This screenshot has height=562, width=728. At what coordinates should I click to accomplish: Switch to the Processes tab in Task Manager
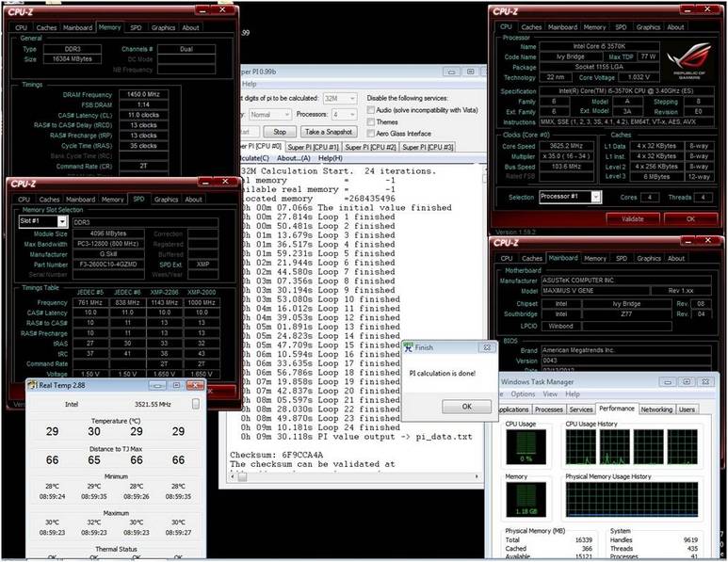(549, 409)
